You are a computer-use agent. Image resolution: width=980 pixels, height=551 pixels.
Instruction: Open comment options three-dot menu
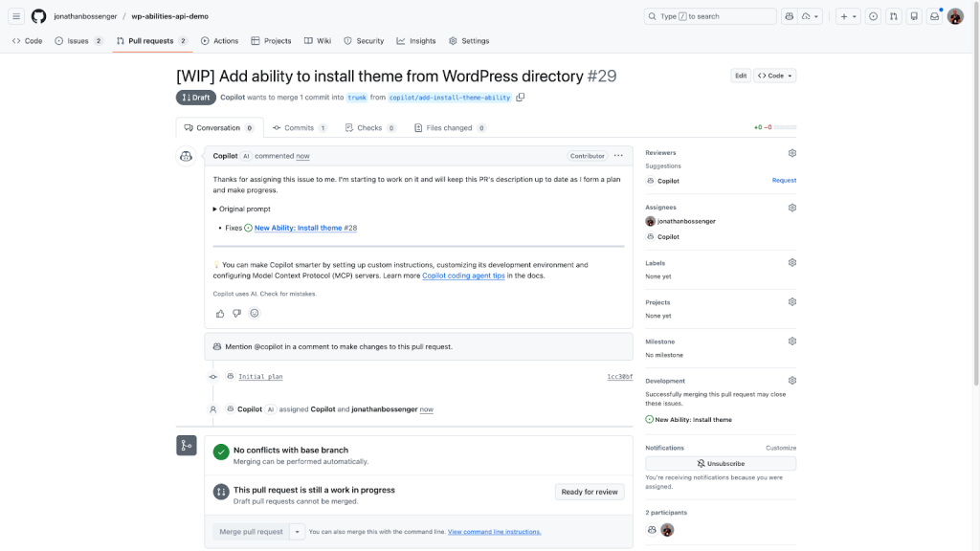618,156
